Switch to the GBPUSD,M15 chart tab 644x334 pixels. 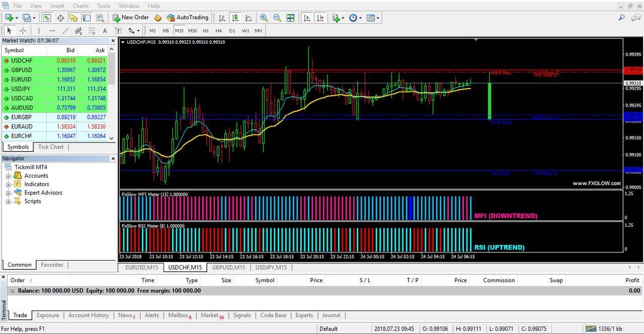228,268
